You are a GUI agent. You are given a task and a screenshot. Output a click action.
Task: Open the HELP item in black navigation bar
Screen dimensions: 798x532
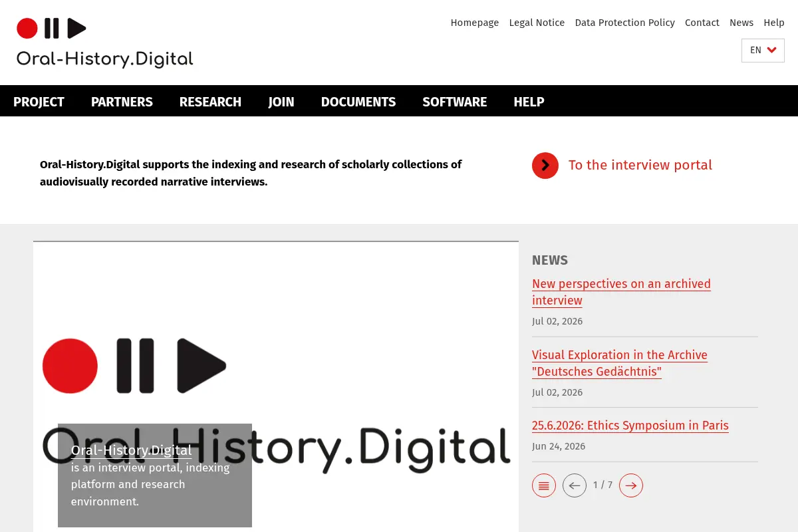tap(529, 102)
